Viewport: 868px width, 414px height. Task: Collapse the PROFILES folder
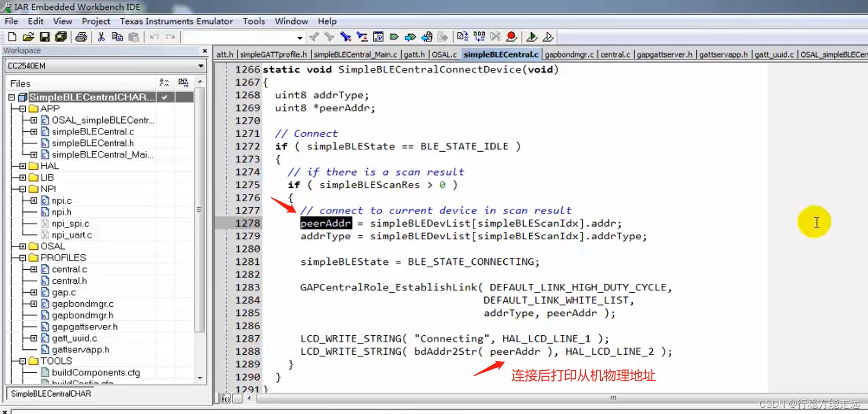[x=23, y=258]
